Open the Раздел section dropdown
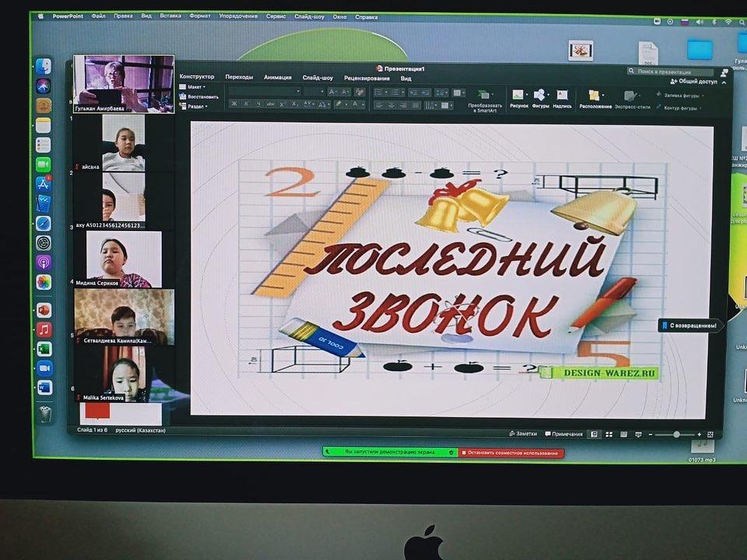Viewport: 747px width, 560px height. pyautogui.click(x=194, y=107)
